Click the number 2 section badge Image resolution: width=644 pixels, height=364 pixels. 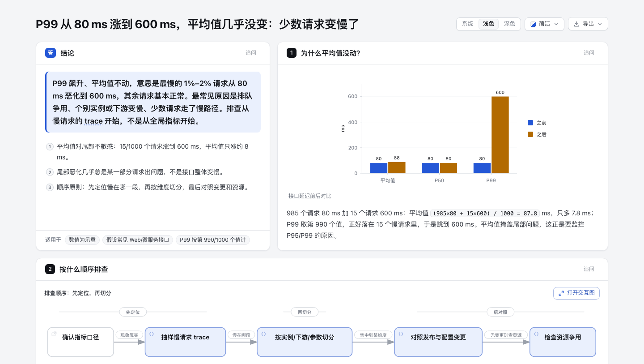(x=50, y=269)
